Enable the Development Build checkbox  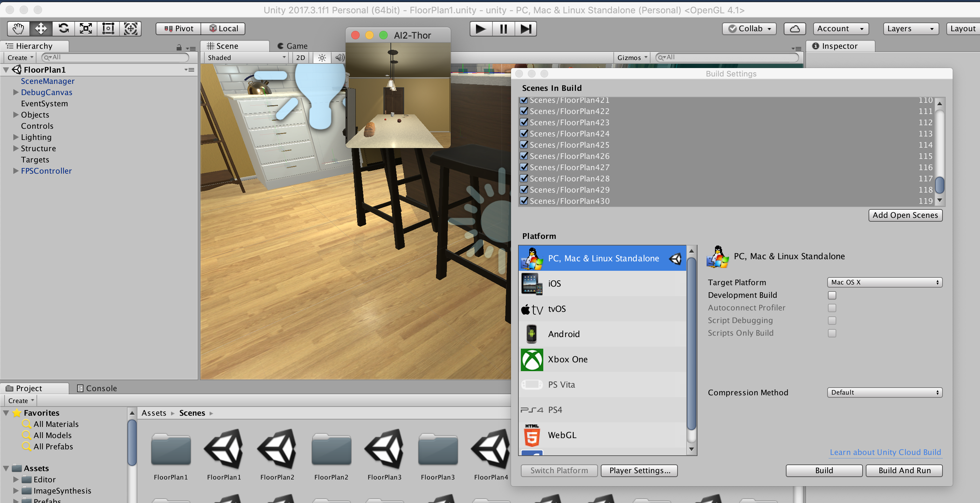[x=832, y=295]
